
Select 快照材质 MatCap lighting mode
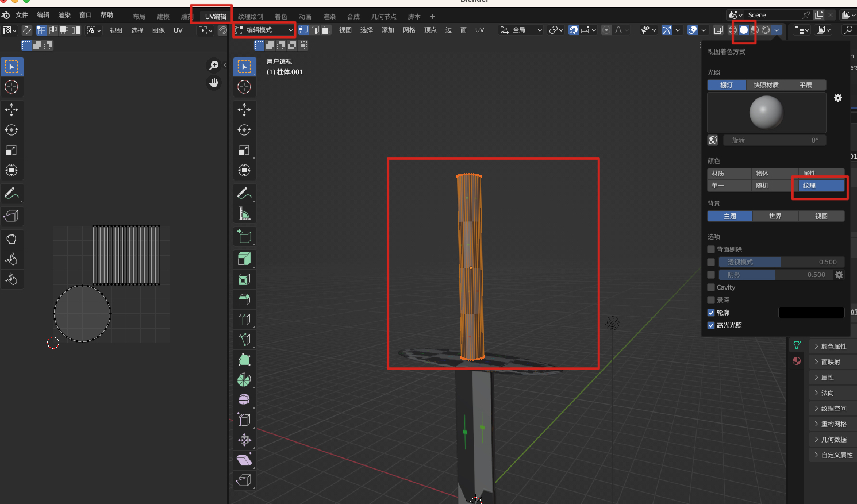(766, 85)
